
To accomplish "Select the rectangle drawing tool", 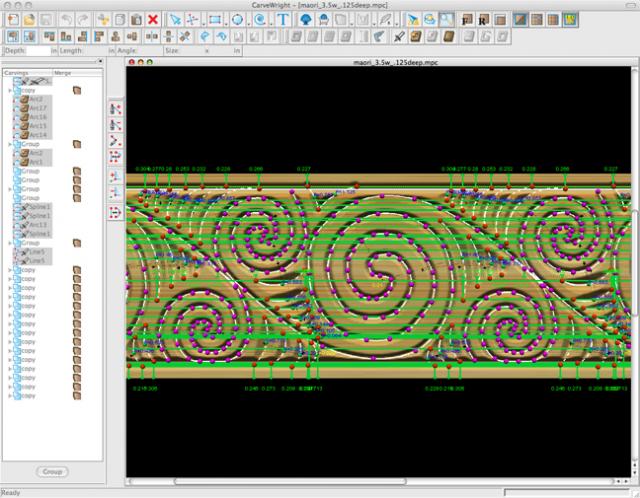I will click(x=214, y=19).
